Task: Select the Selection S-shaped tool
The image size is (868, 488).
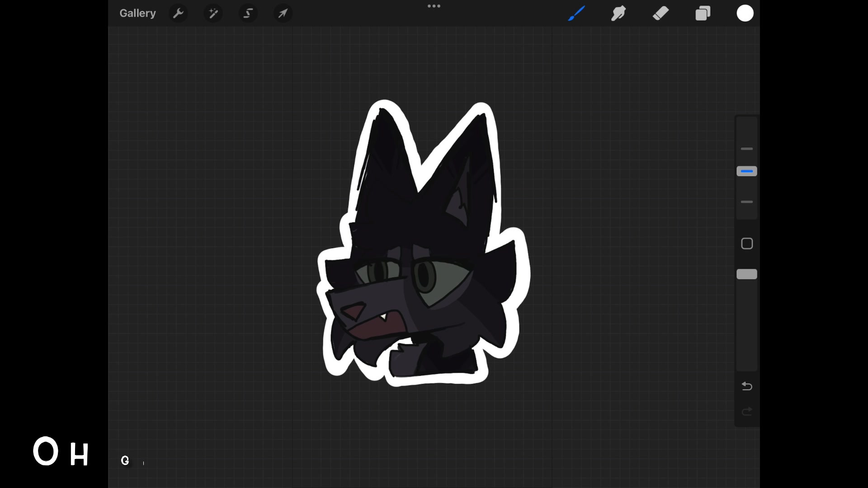Action: (248, 13)
